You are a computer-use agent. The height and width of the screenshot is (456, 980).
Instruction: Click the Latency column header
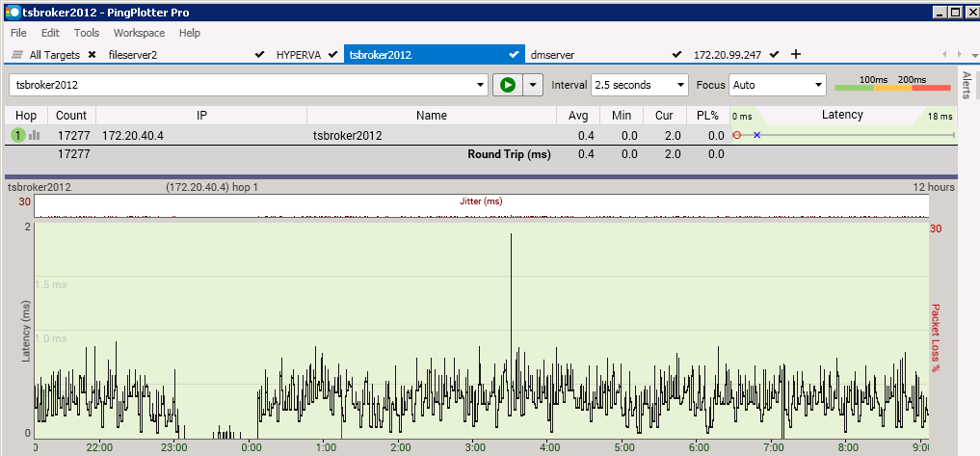tap(842, 115)
